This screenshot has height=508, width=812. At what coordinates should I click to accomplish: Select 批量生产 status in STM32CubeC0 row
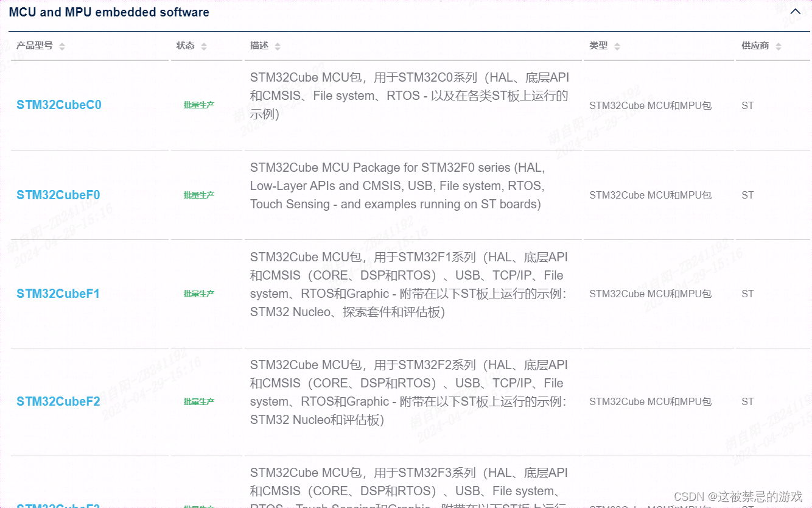click(x=199, y=105)
